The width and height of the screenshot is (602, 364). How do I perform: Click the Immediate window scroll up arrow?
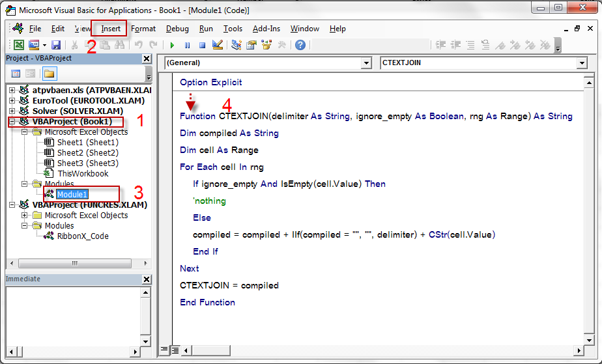(145, 292)
